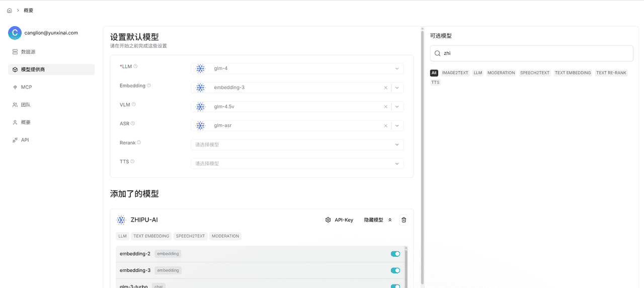Image resolution: width=644 pixels, height=288 pixels.
Task: Open the VLM dropdown showing glm-4.5v
Action: (x=297, y=107)
